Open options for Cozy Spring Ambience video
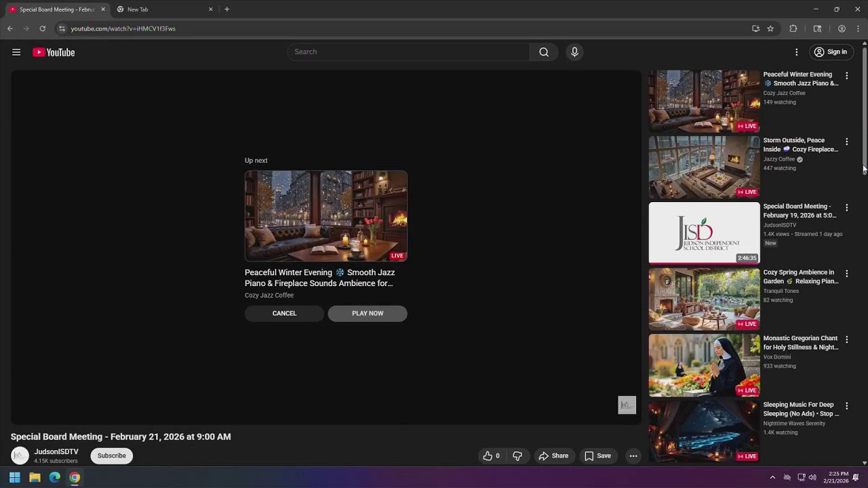868x488 pixels. pyautogui.click(x=846, y=273)
